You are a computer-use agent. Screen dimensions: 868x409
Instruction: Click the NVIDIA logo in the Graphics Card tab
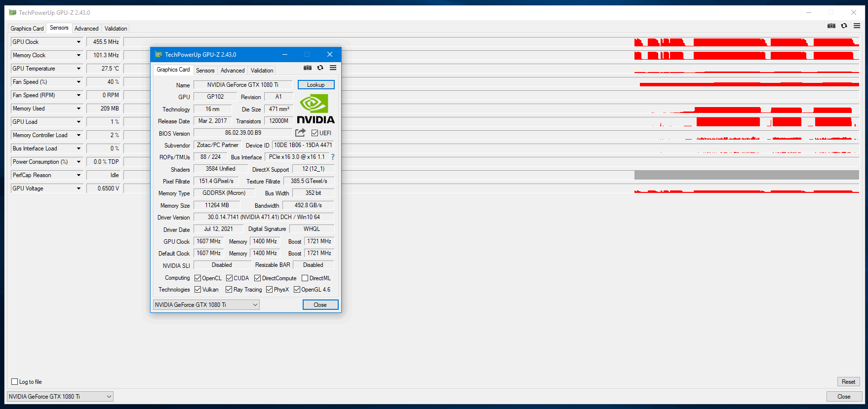(316, 109)
